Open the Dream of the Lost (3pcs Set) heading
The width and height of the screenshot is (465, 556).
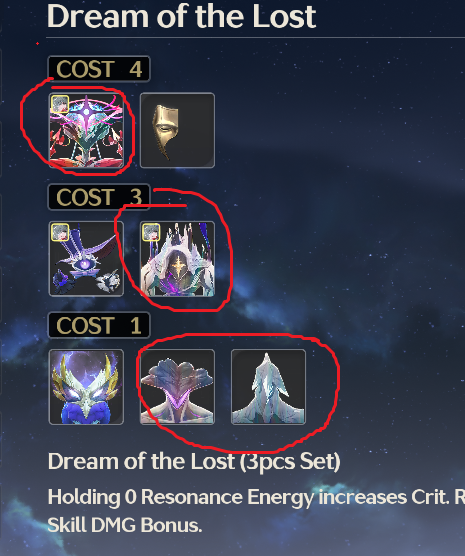coord(194,462)
